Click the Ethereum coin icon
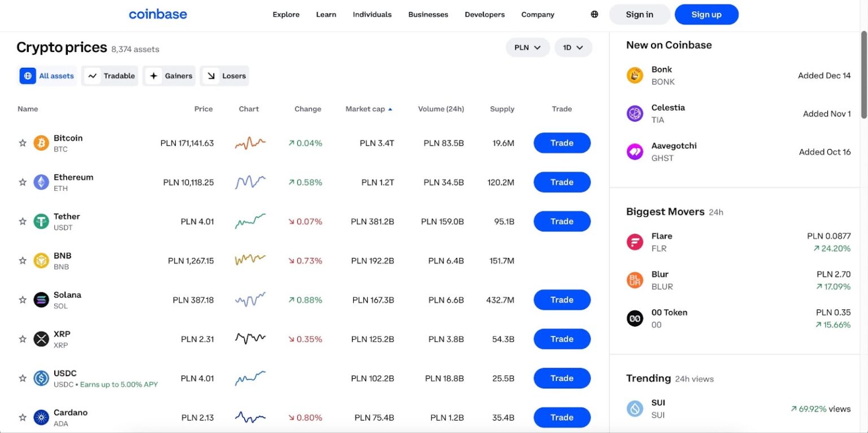This screenshot has height=433, width=868. (41, 182)
